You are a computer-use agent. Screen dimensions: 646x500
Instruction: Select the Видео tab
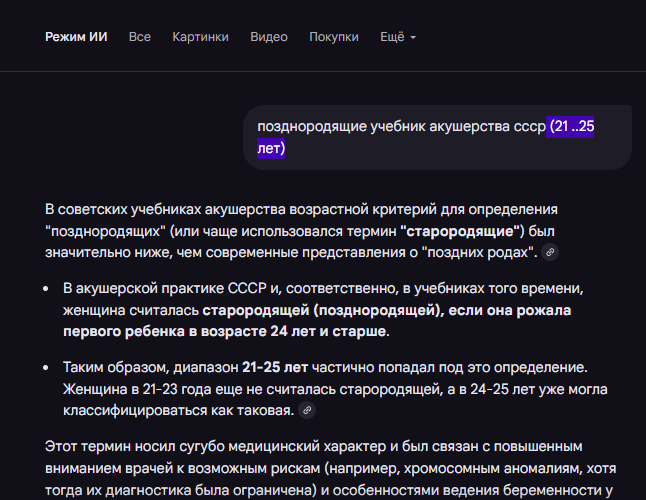(x=268, y=37)
